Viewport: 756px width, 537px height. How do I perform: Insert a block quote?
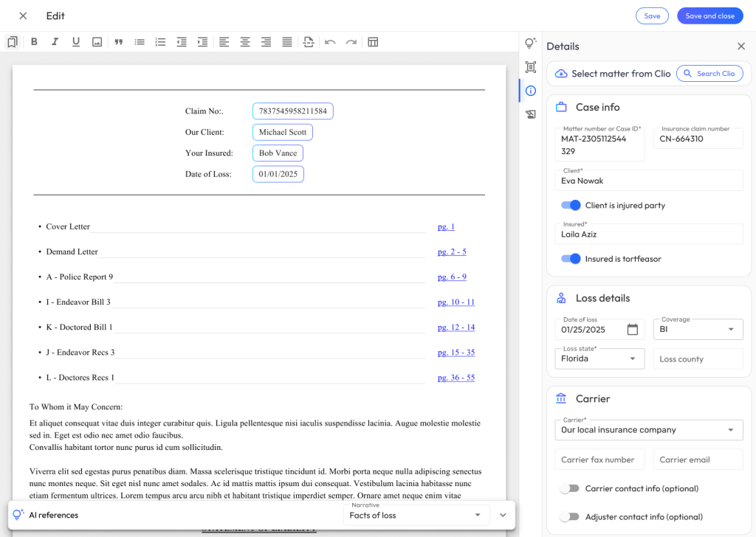coord(118,42)
